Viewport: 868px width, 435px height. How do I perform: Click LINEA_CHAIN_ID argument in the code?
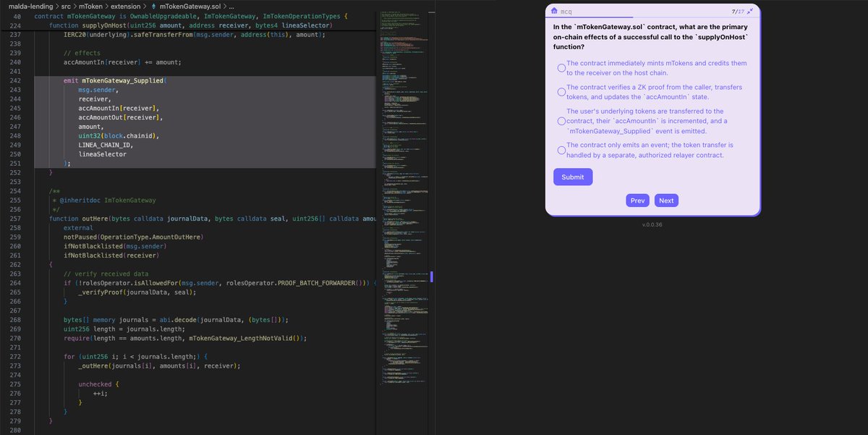pos(106,145)
